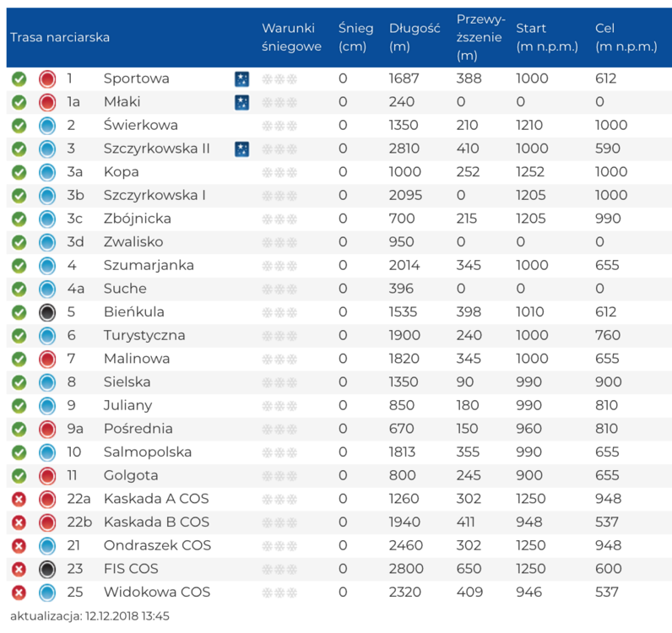This screenshot has width=672, height=633.
Task: Select the Salmopolska trail name
Action: tap(148, 452)
